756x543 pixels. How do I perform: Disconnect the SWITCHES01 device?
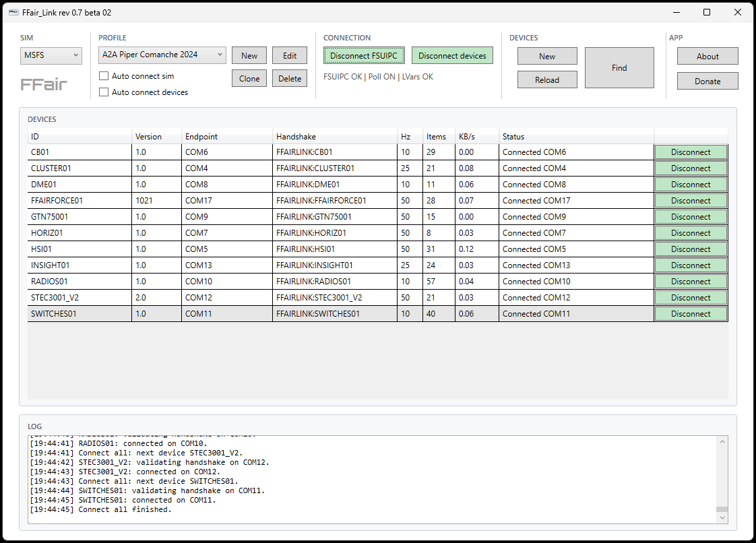coord(691,313)
